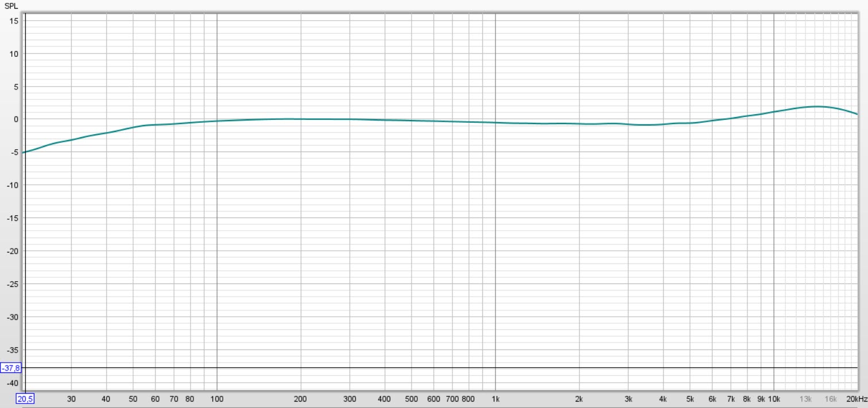Select the 200 label on frequency axis
868x408 pixels.
(300, 399)
